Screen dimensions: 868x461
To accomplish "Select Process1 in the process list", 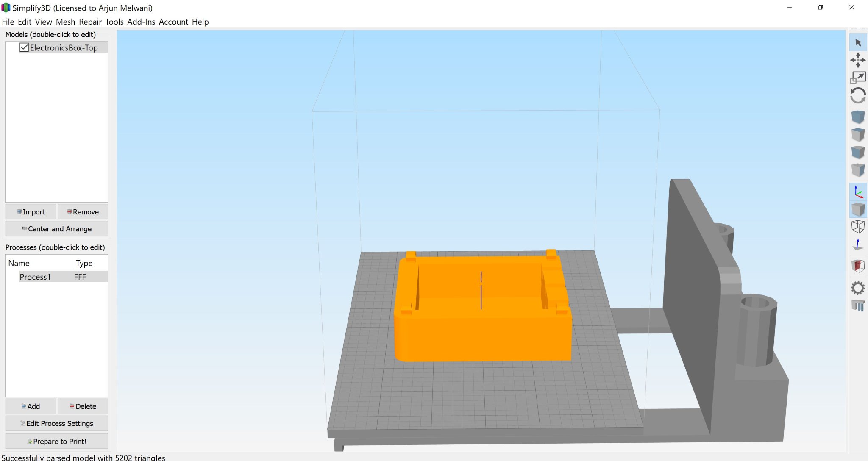I will 35,277.
